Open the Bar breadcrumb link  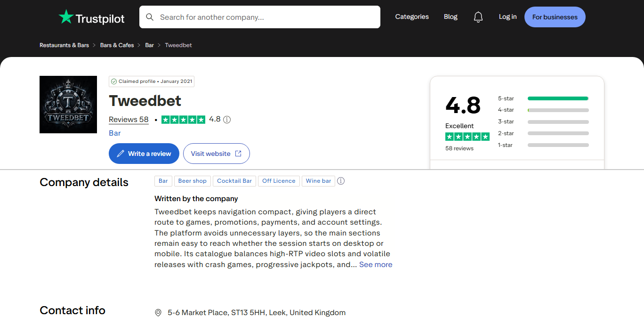coord(150,45)
